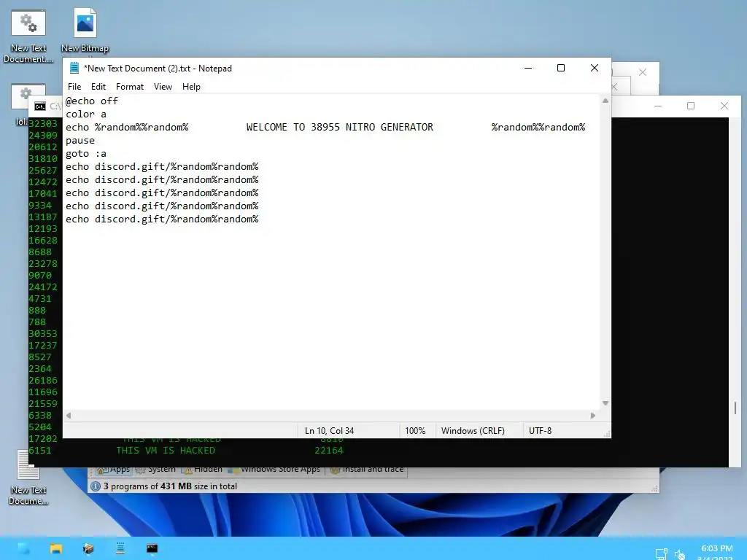Close the command prompt window

coord(724,106)
